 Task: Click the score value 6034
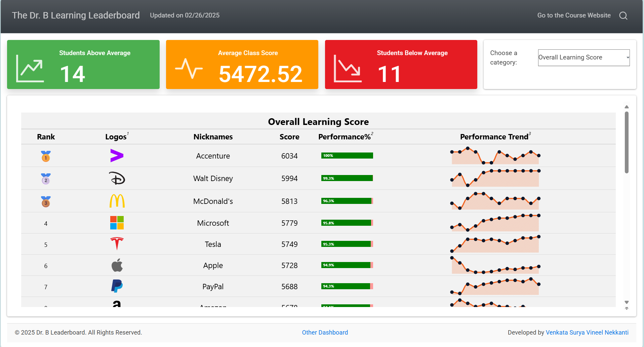(x=289, y=156)
